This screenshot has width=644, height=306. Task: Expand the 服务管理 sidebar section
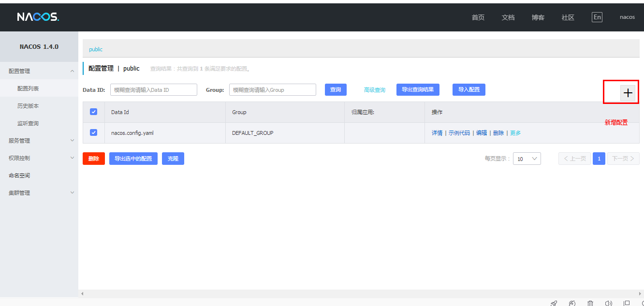tap(39, 141)
